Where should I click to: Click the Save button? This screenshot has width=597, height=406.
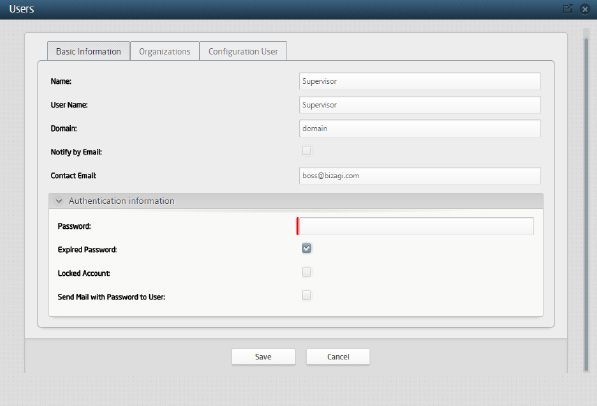[x=263, y=357]
